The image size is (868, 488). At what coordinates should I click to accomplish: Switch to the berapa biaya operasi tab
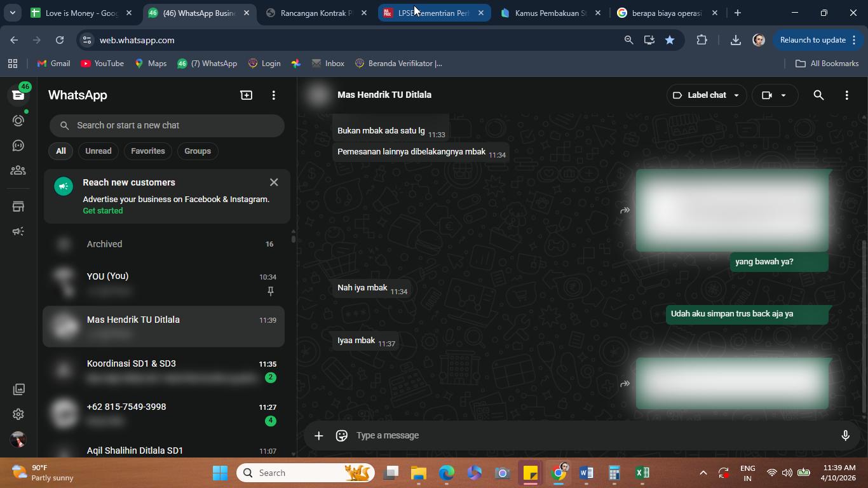click(667, 13)
